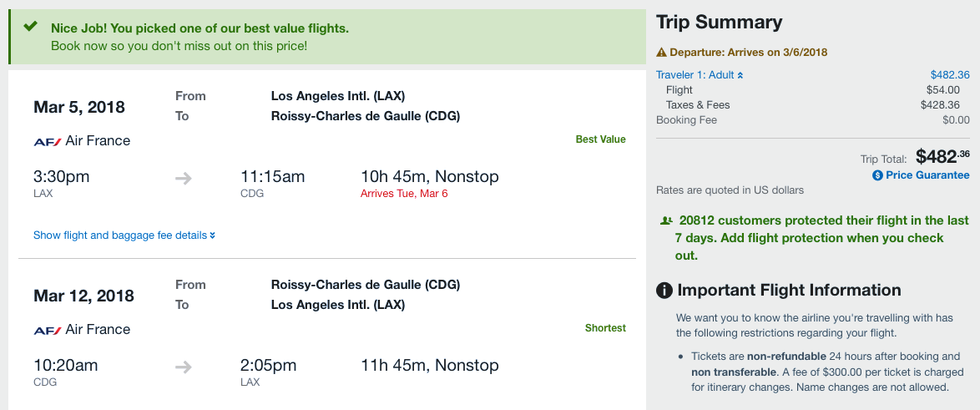The height and width of the screenshot is (410, 980).
Task: Click the Shortest label on return flight
Action: pyautogui.click(x=605, y=328)
